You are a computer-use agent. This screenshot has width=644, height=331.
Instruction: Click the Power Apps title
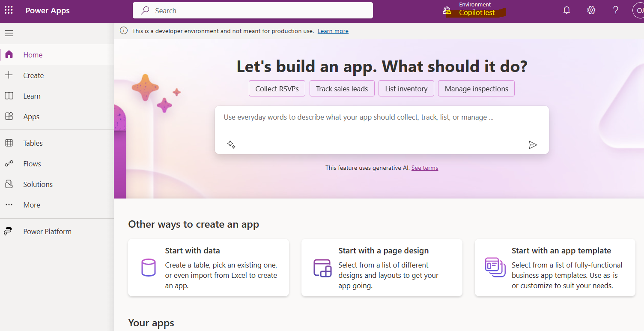[48, 11]
